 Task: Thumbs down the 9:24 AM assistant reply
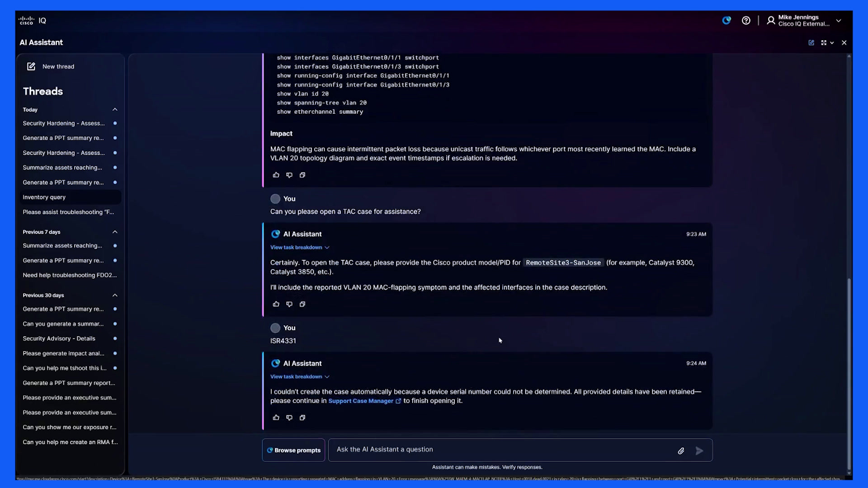(289, 418)
